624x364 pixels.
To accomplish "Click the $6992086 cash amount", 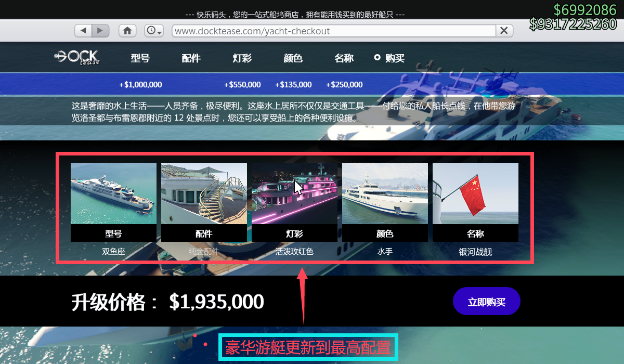I will tap(585, 9).
